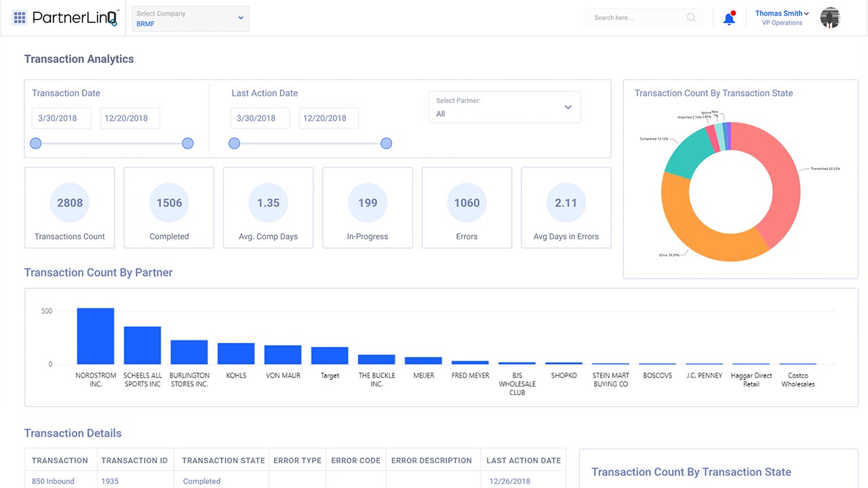Open the user profile avatar

click(830, 18)
